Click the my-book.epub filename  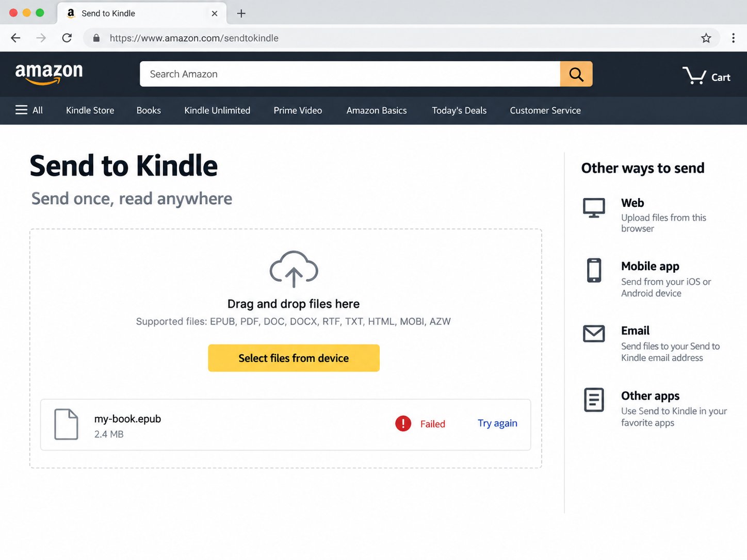click(x=127, y=419)
